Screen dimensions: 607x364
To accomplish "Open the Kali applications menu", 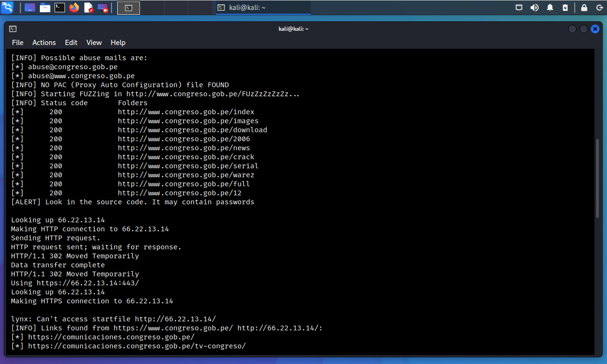I will coord(8,8).
